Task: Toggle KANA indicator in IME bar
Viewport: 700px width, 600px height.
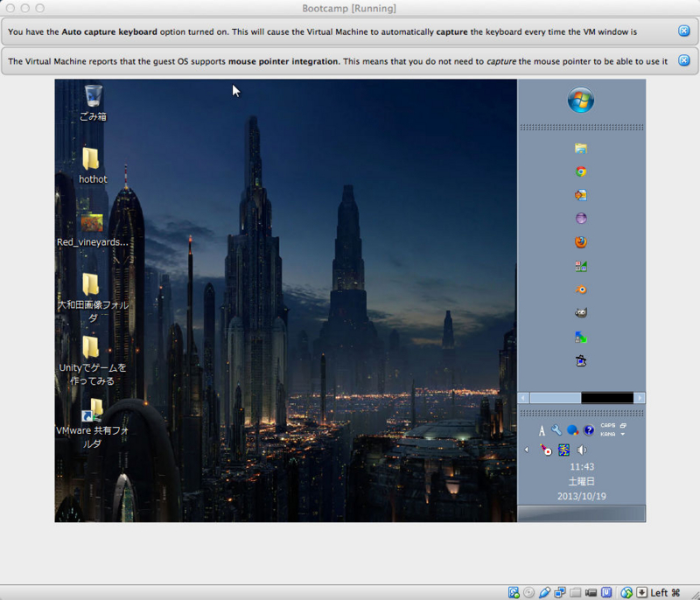Action: click(607, 434)
